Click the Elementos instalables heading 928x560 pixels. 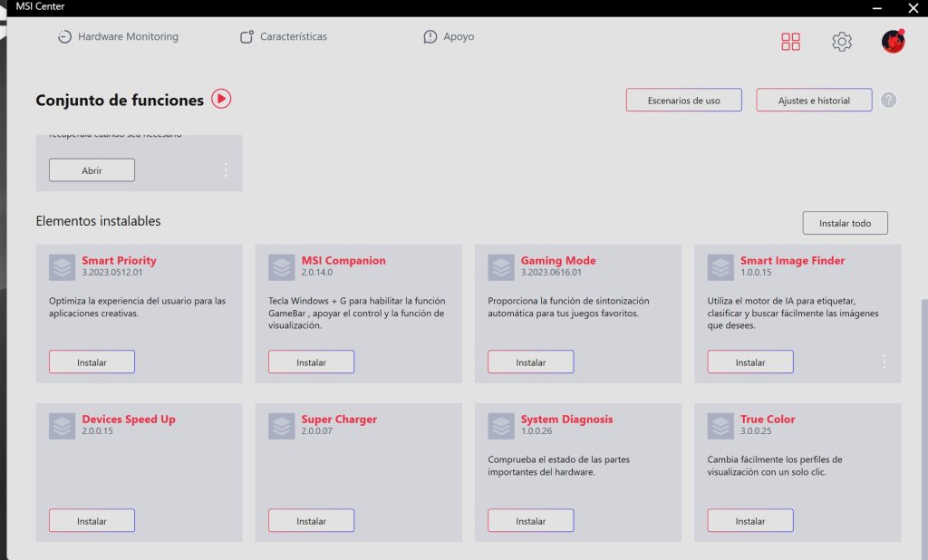98,221
